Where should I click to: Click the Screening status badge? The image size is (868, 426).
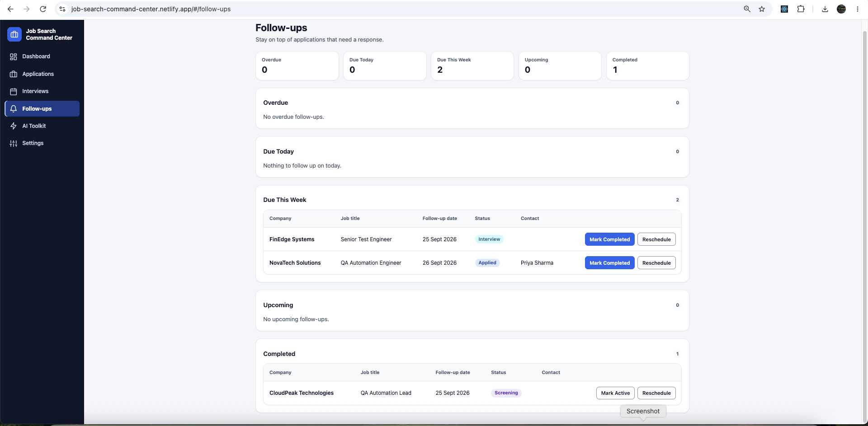(x=506, y=393)
